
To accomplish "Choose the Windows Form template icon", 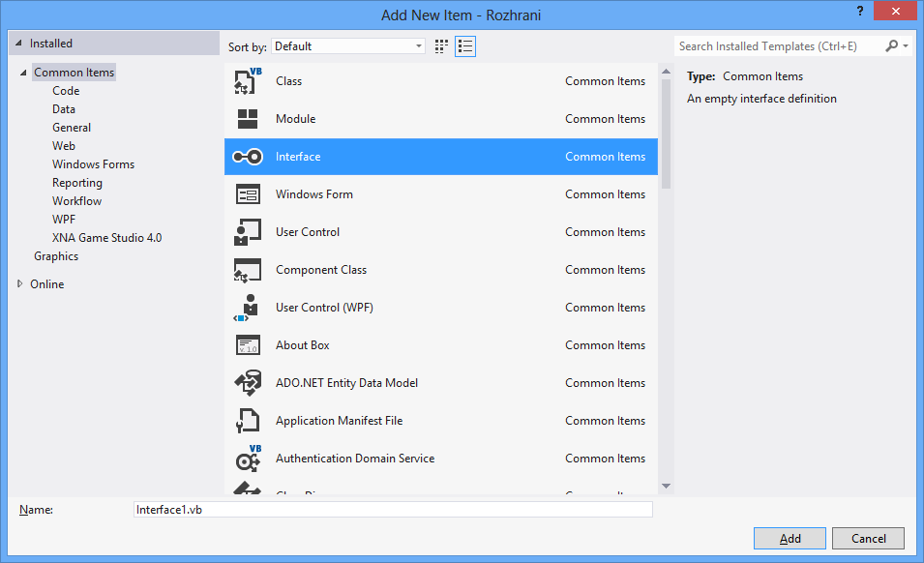I will click(x=248, y=194).
